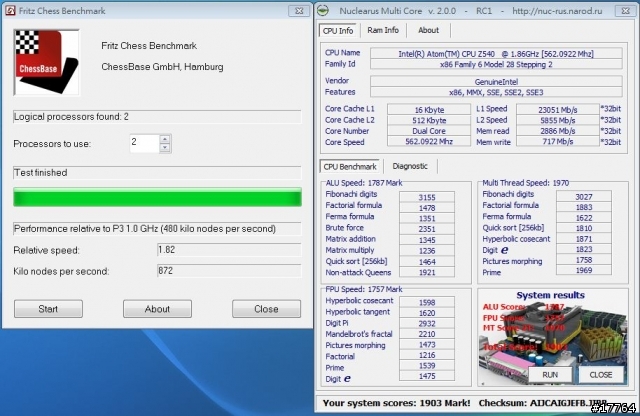Click the CPU Name field value
The width and height of the screenshot is (640, 416).
pyautogui.click(x=496, y=53)
